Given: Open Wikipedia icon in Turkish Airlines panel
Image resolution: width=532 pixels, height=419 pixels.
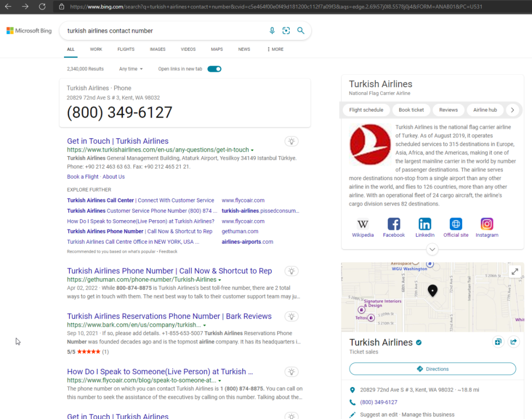Looking at the screenshot, I should 363,224.
